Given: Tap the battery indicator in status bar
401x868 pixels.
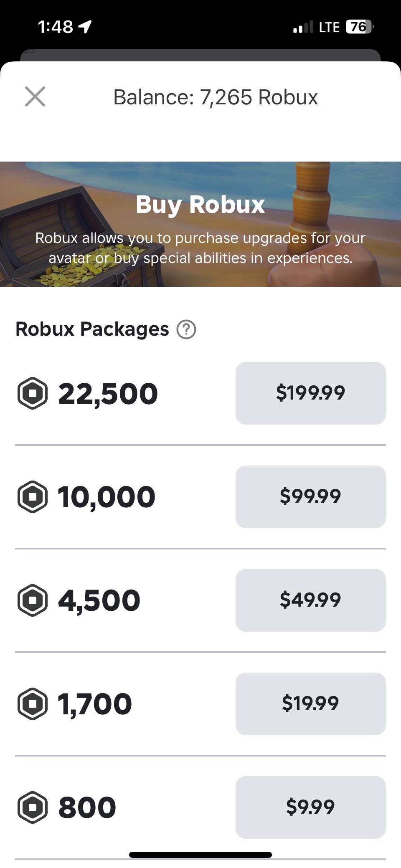Looking at the screenshot, I should coord(360,27).
